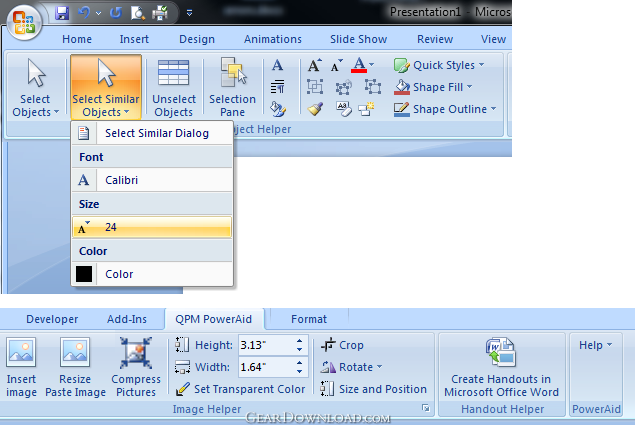Viewport: 636px width, 426px height.
Task: Click the Quick Print printer icon
Action: [x=160, y=13]
